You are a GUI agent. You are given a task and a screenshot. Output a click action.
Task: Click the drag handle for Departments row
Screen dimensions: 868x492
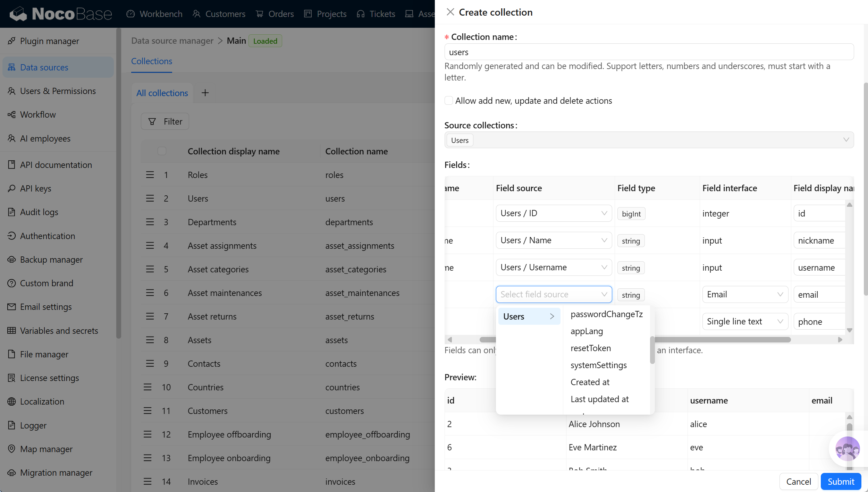(x=150, y=222)
